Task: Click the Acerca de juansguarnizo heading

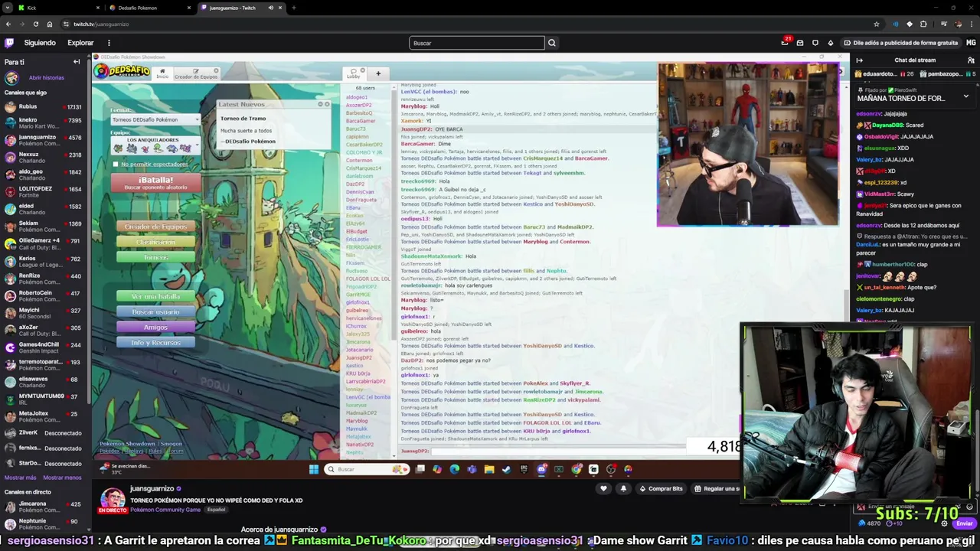Action: [279, 530]
